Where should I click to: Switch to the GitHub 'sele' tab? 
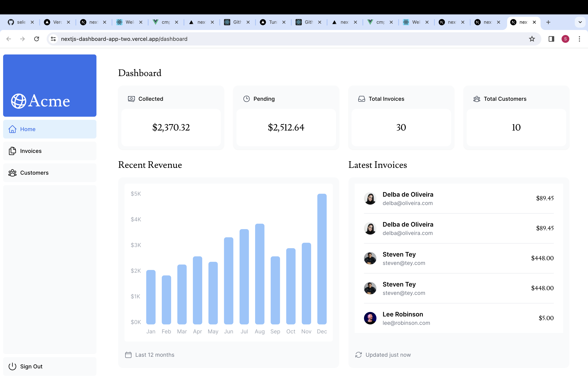tap(21, 22)
